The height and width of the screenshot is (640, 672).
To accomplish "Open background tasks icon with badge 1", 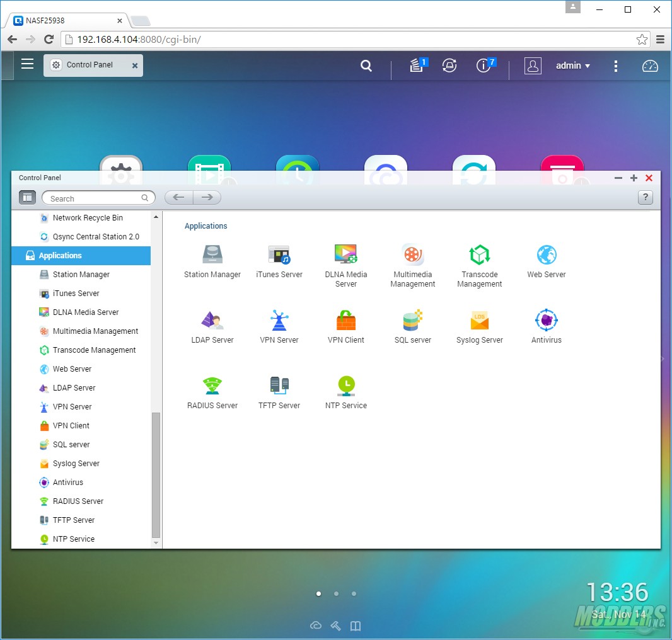I will click(x=418, y=65).
